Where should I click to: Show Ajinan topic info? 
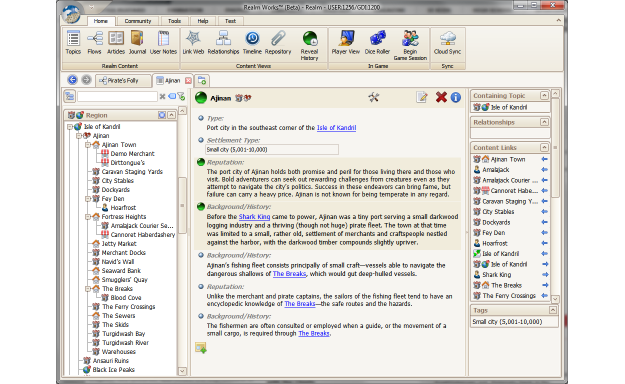[456, 97]
